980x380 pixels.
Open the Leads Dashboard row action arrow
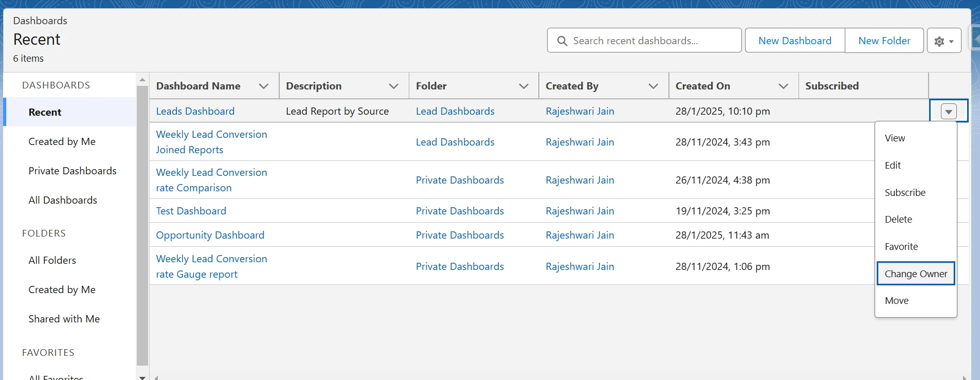(948, 111)
